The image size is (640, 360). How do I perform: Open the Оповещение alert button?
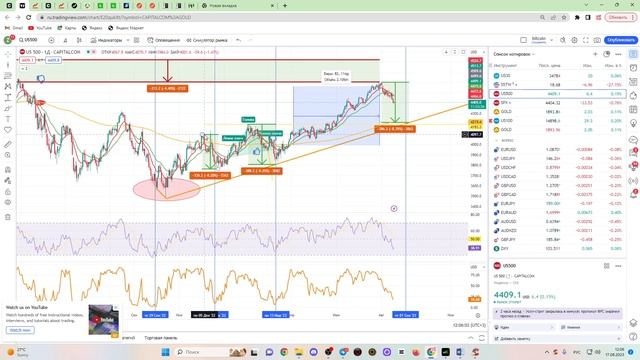click(164, 40)
